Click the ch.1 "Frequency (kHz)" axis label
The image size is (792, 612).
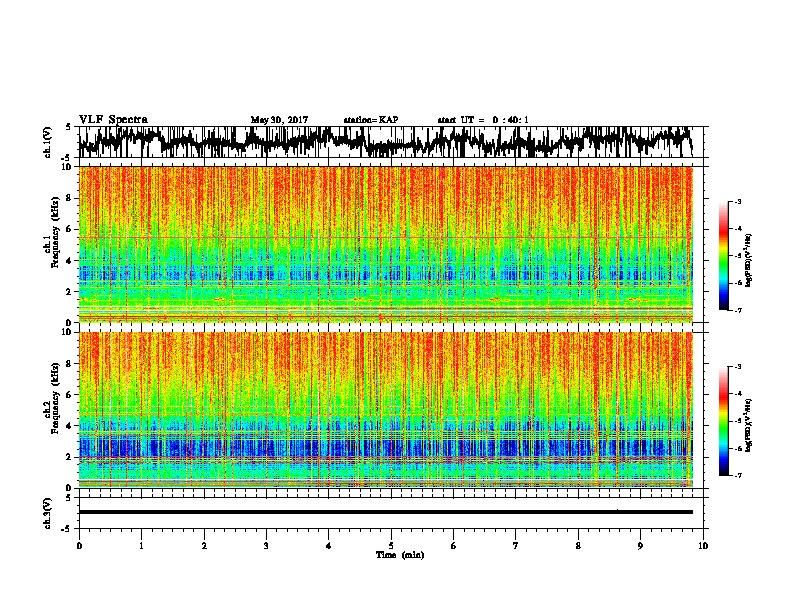tap(55, 233)
